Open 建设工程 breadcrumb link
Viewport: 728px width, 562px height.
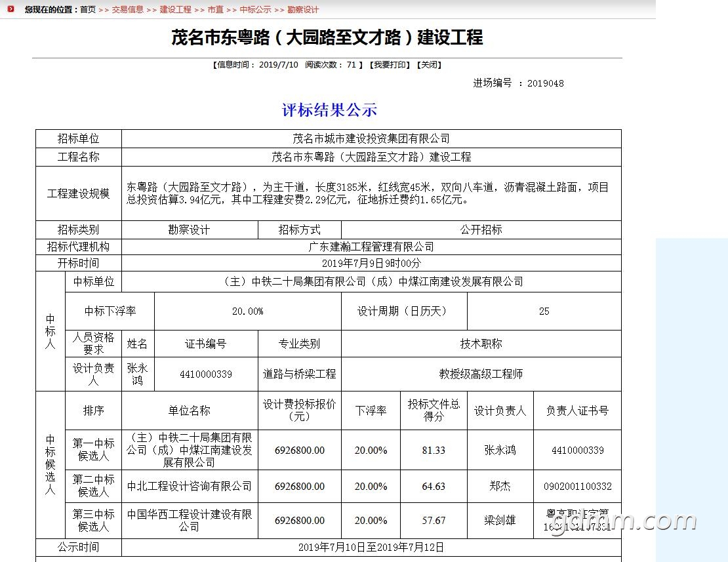pyautogui.click(x=176, y=9)
